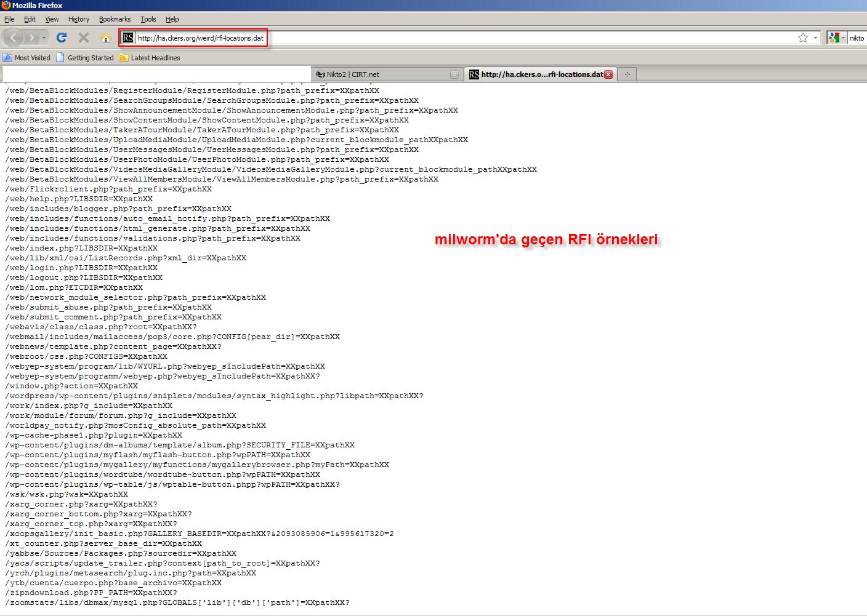Viewport: 867px width, 616px height.
Task: Open the History menu
Action: pos(79,19)
